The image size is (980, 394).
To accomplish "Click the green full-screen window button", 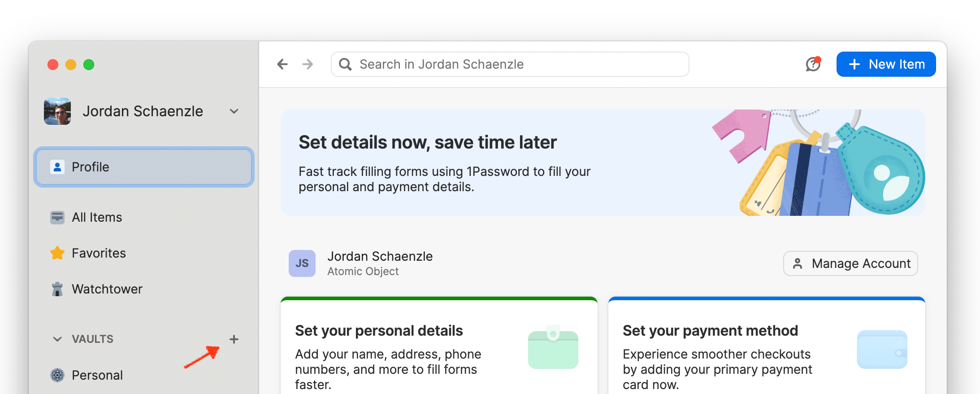I will click(89, 65).
